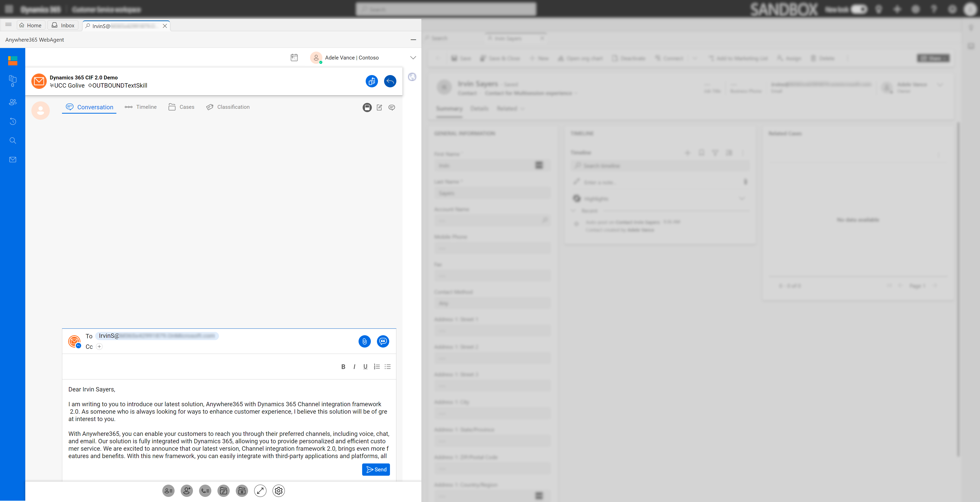
Task: Send the email with the Send button
Action: [376, 469]
